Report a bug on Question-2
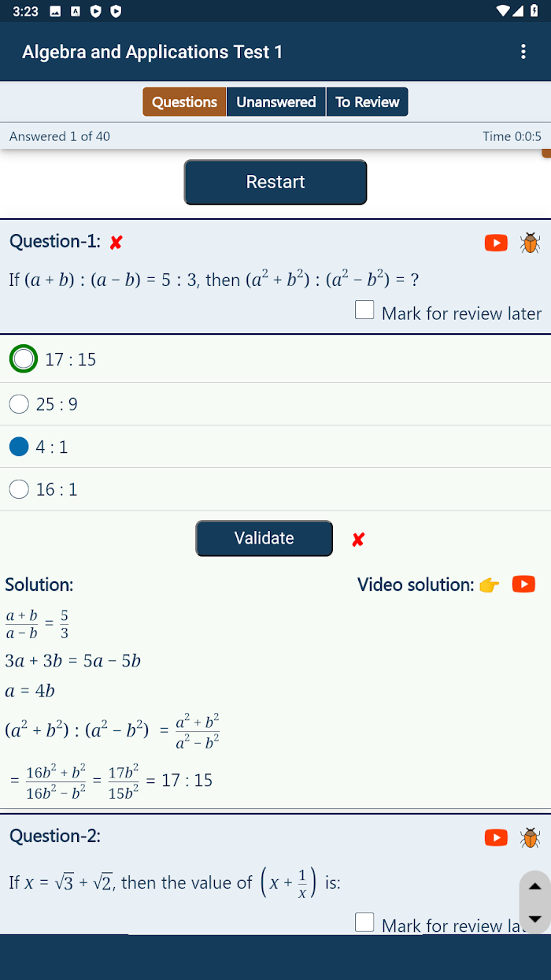The width and height of the screenshot is (551, 980). pyautogui.click(x=530, y=837)
